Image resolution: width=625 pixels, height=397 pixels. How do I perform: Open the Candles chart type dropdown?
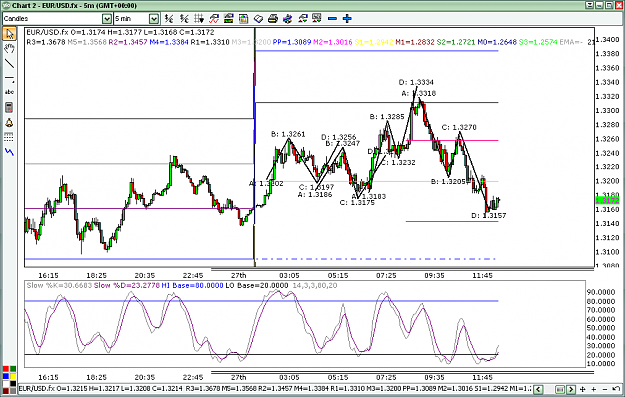pos(106,19)
